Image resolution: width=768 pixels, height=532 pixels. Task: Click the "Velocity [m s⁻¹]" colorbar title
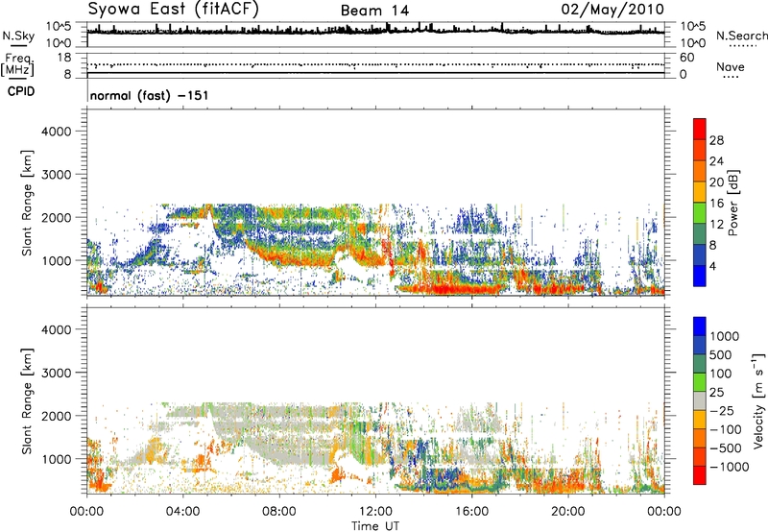pos(758,401)
